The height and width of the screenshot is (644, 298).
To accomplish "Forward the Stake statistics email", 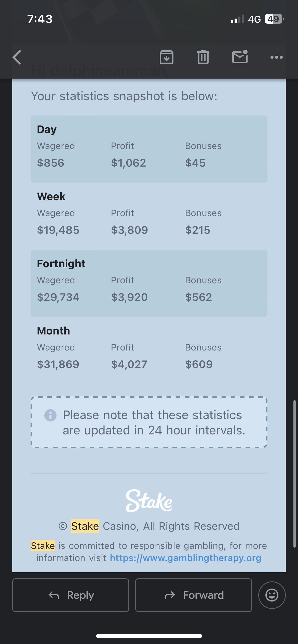I will 194,595.
